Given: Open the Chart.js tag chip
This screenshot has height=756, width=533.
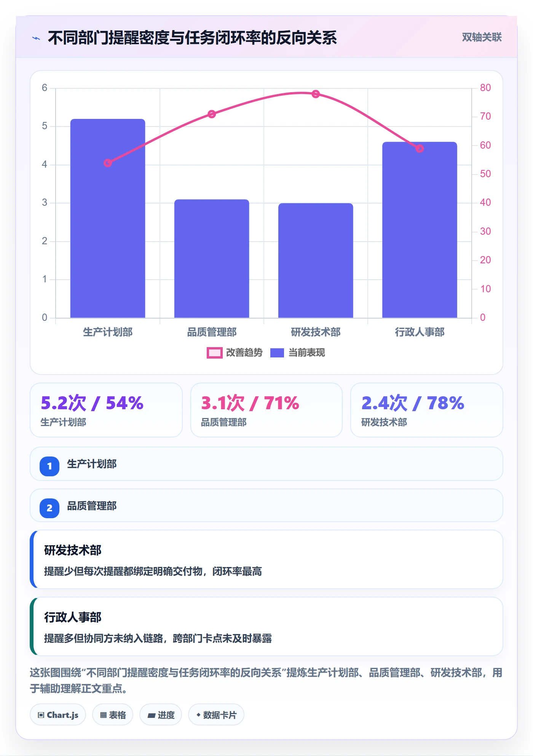Looking at the screenshot, I should tap(58, 715).
